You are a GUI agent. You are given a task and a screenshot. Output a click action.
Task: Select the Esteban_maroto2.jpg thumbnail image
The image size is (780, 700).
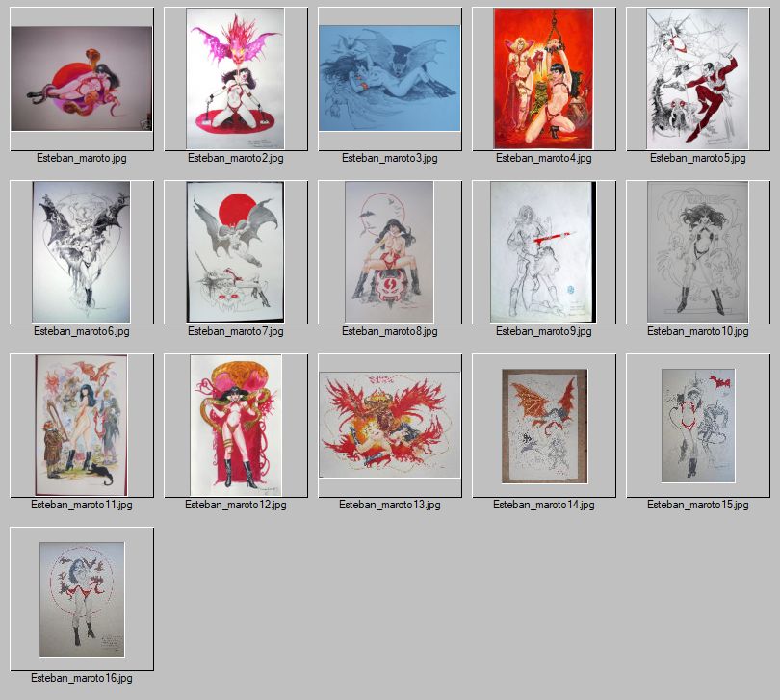(235, 79)
